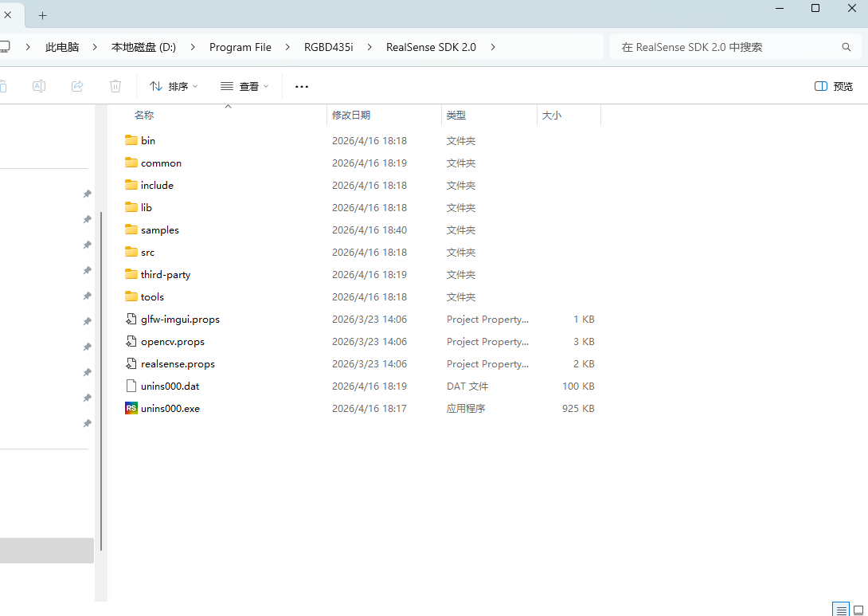Maximize the File Explorer window
The width and height of the screenshot is (868, 616).
(815, 8)
